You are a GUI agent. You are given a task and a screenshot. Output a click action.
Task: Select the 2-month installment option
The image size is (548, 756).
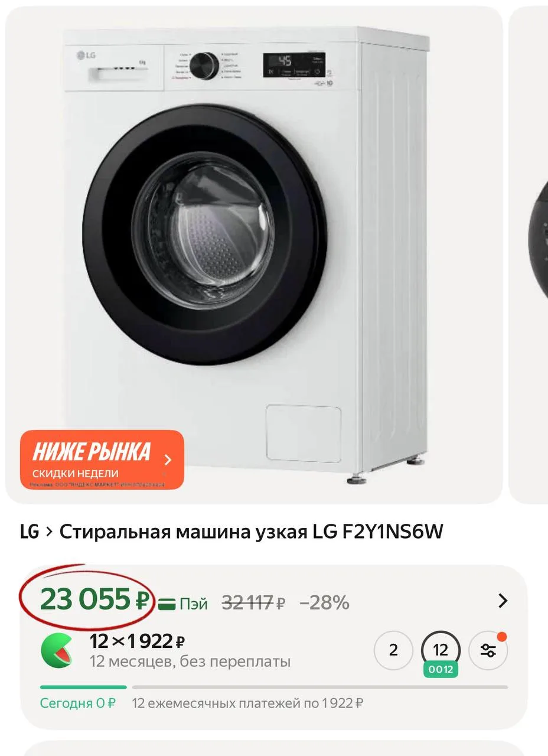coord(393,650)
